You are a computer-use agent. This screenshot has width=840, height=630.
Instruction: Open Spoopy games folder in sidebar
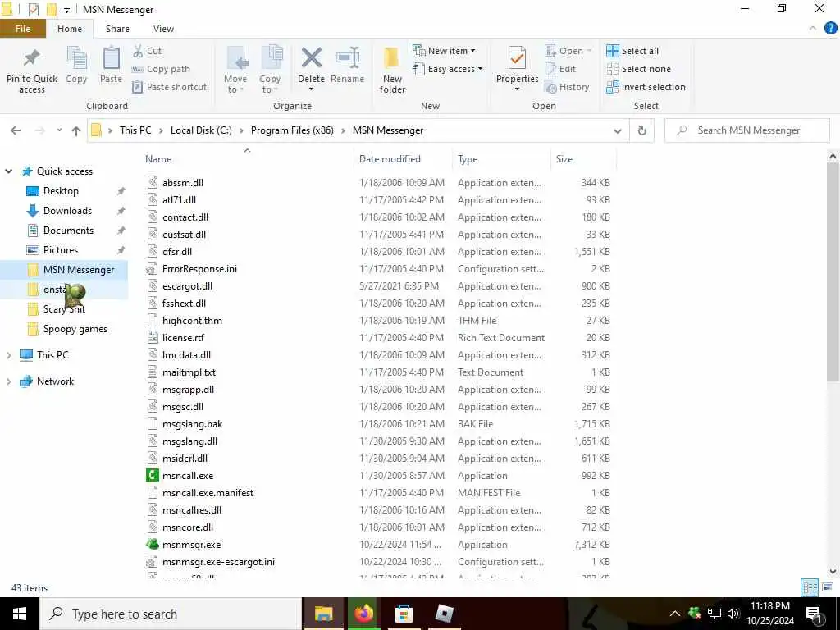click(x=75, y=329)
